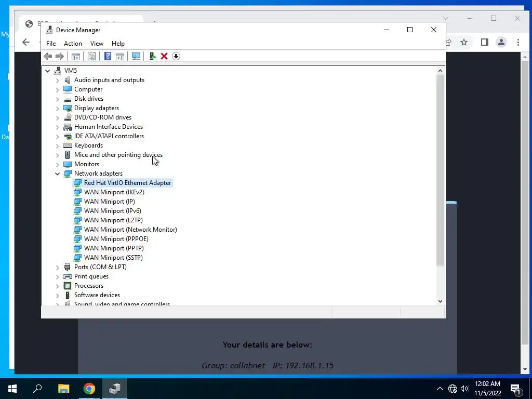Show hidden tray icons chevron
Viewport: 532px width, 399px height.
440,389
